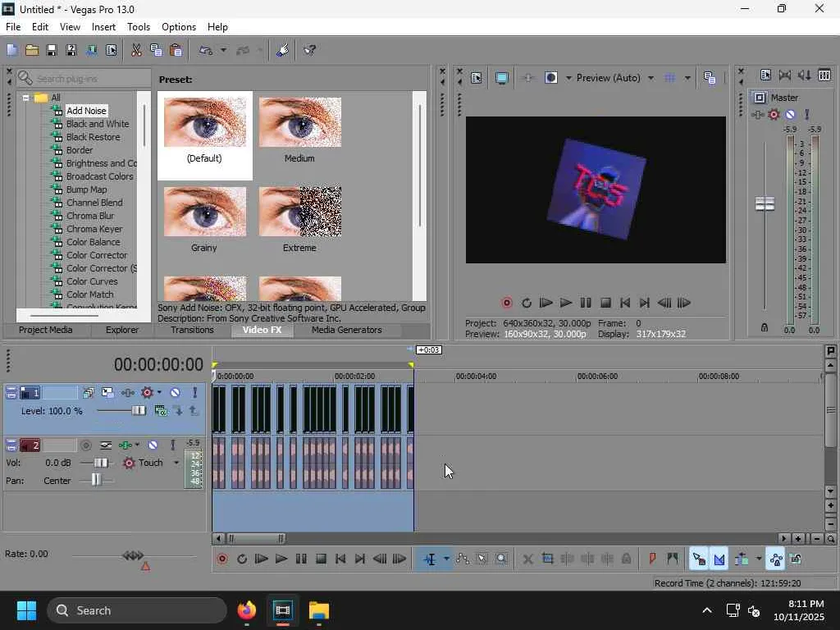Mute audio track 2
840x630 pixels.
click(153, 445)
